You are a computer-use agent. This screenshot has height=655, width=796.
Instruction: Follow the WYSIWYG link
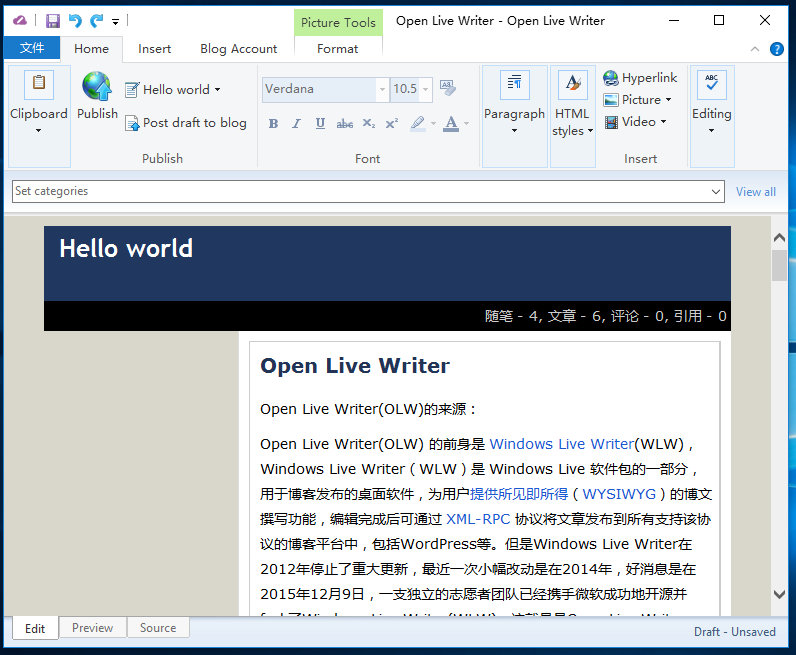(619, 494)
